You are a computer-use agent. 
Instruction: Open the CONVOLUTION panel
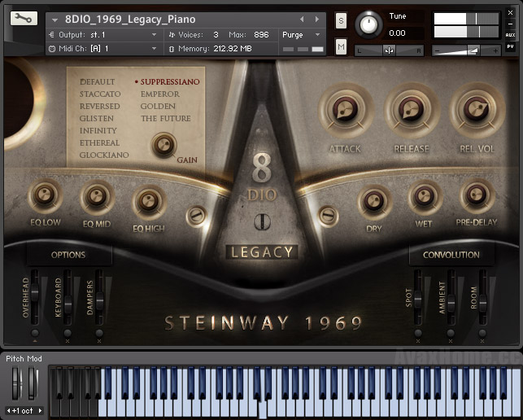coord(451,255)
